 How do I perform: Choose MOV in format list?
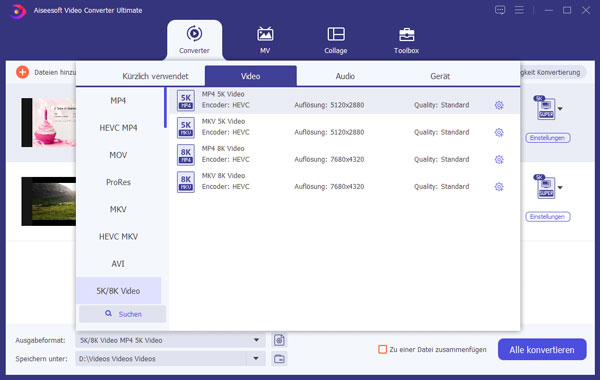click(118, 155)
